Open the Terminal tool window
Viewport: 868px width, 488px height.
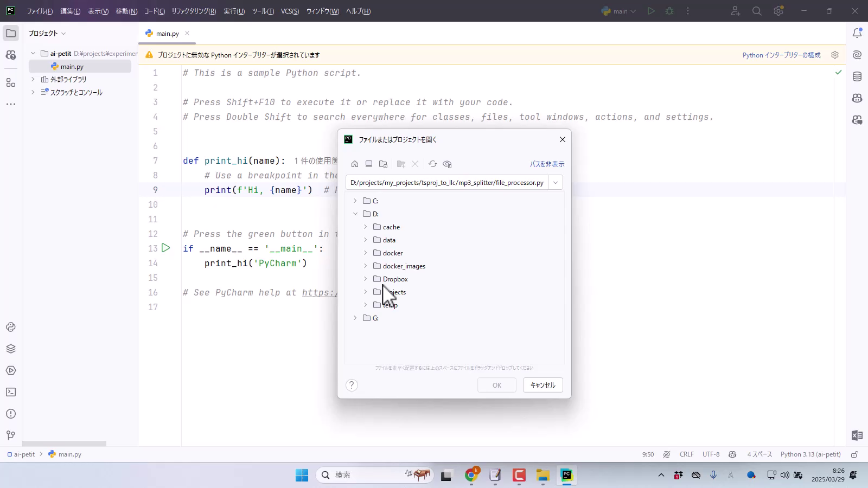11,392
